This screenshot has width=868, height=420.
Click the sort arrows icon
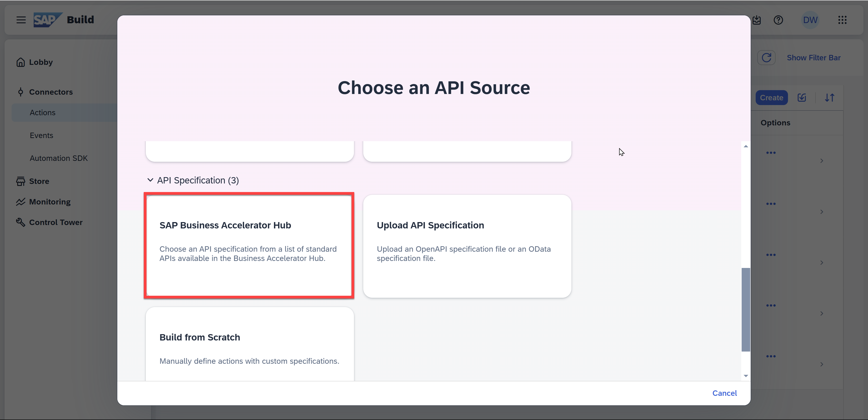tap(829, 98)
